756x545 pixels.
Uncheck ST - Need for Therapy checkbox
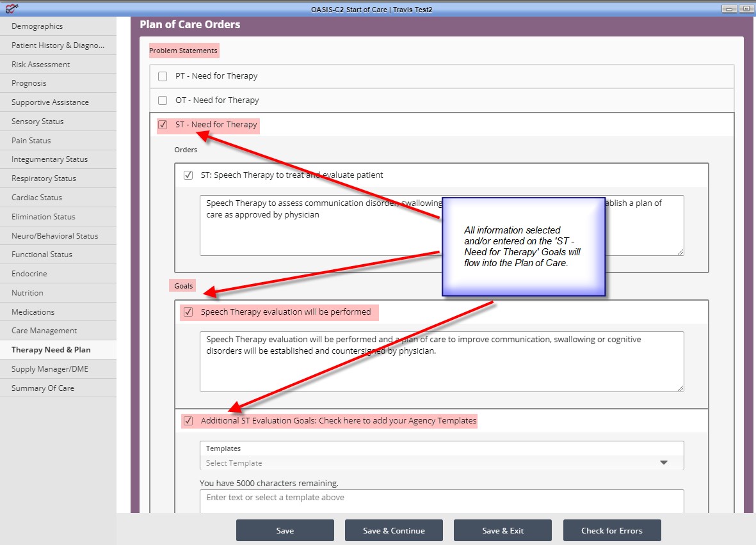[163, 125]
